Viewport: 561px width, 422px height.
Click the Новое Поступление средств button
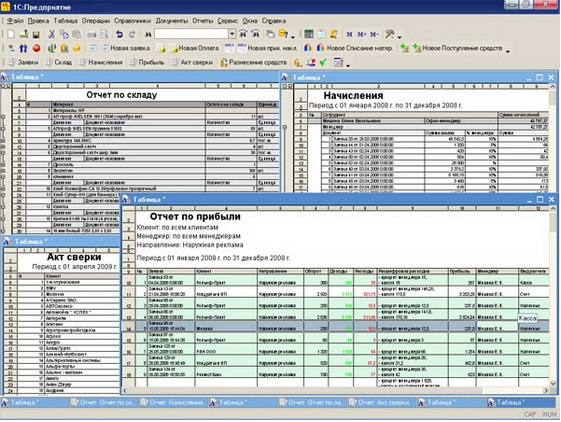point(458,48)
